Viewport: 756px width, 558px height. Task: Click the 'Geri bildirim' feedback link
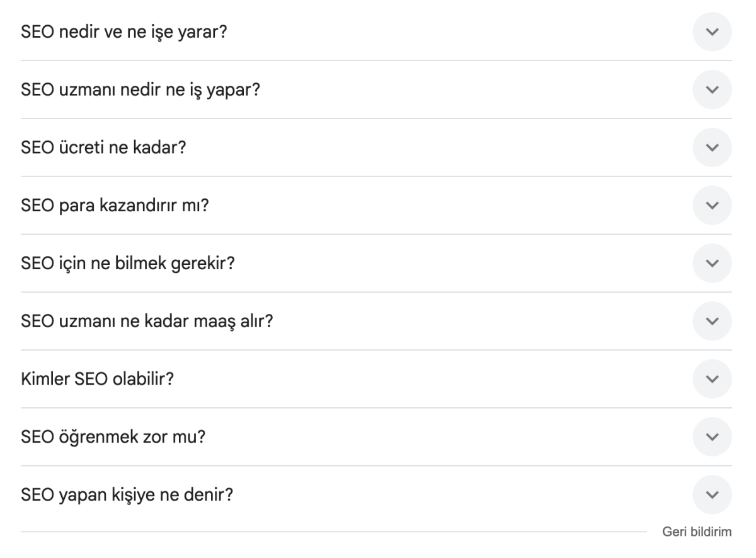tap(696, 532)
